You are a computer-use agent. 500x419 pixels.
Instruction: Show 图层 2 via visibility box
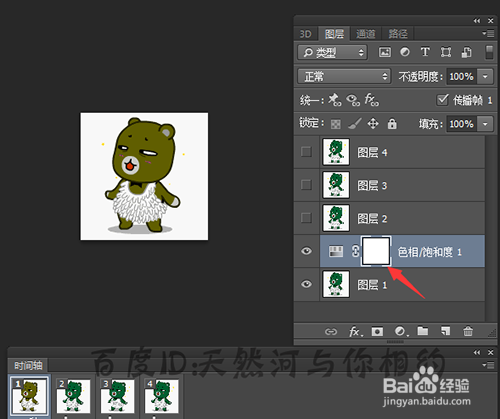(306, 218)
